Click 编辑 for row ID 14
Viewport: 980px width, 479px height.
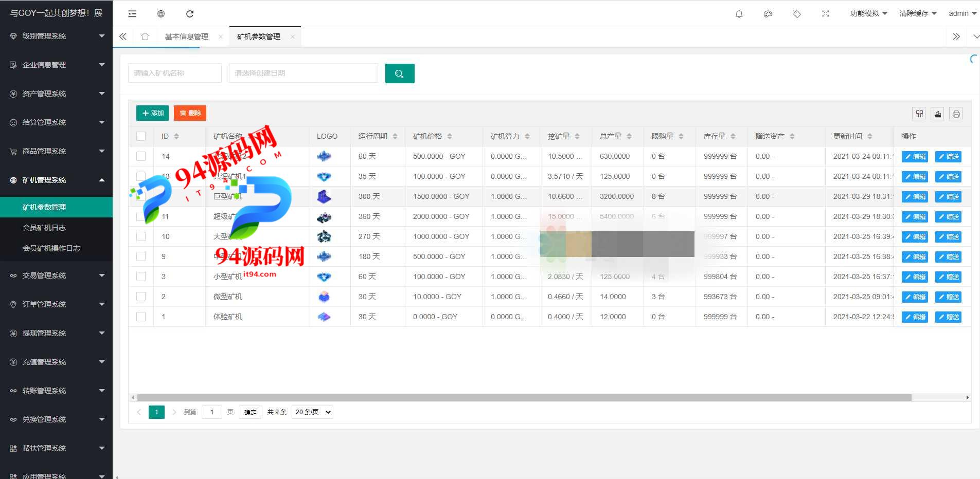(x=915, y=157)
